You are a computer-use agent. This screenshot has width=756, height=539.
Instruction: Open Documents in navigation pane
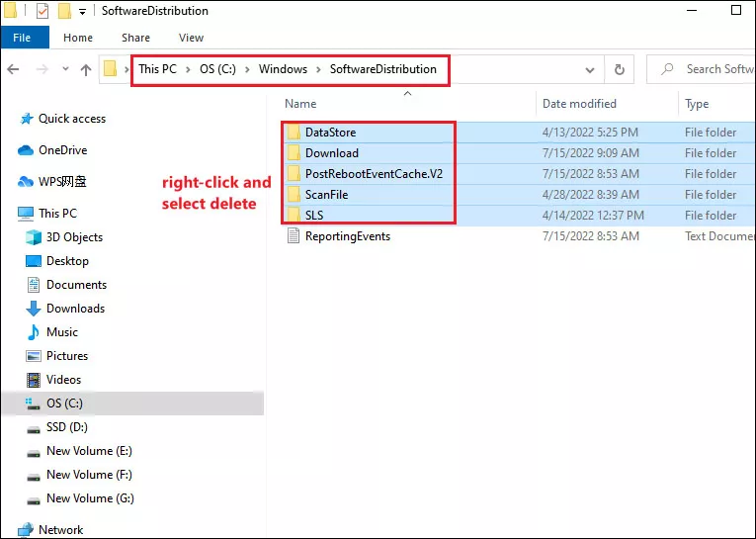pyautogui.click(x=76, y=285)
